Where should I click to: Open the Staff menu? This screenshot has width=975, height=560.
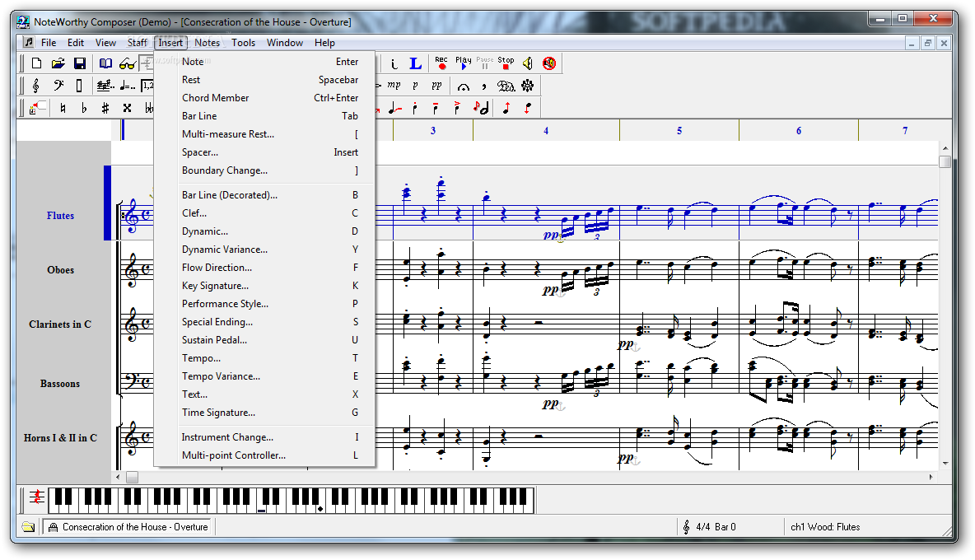click(137, 42)
